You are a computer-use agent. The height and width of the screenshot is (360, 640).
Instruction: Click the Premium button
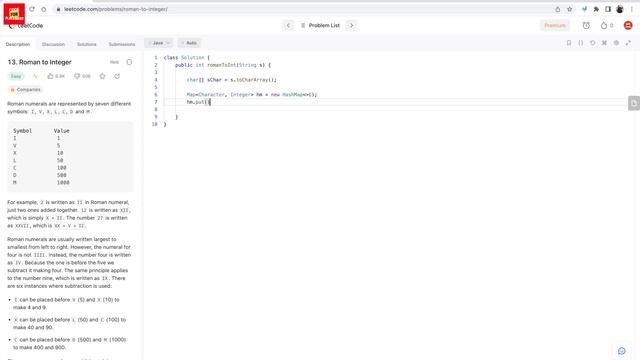[x=555, y=25]
